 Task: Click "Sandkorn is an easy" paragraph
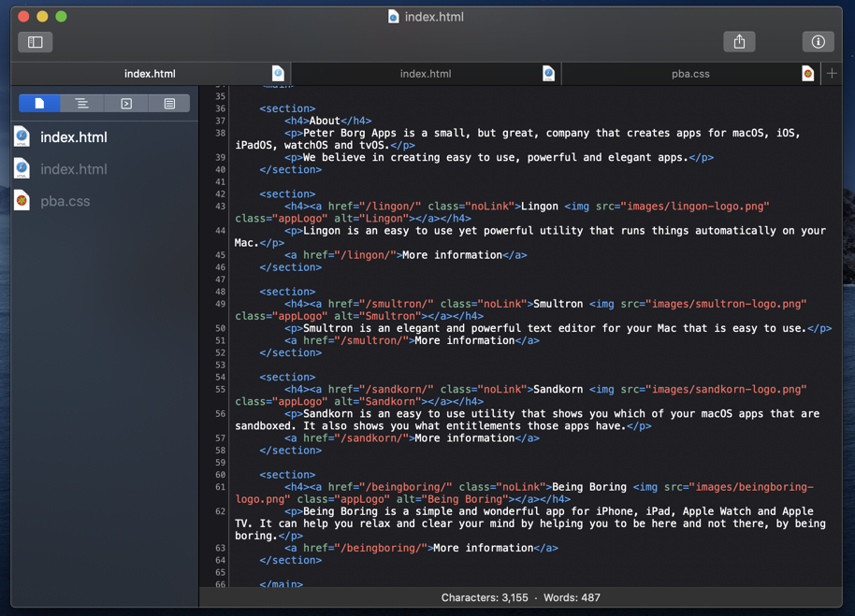coord(528,420)
